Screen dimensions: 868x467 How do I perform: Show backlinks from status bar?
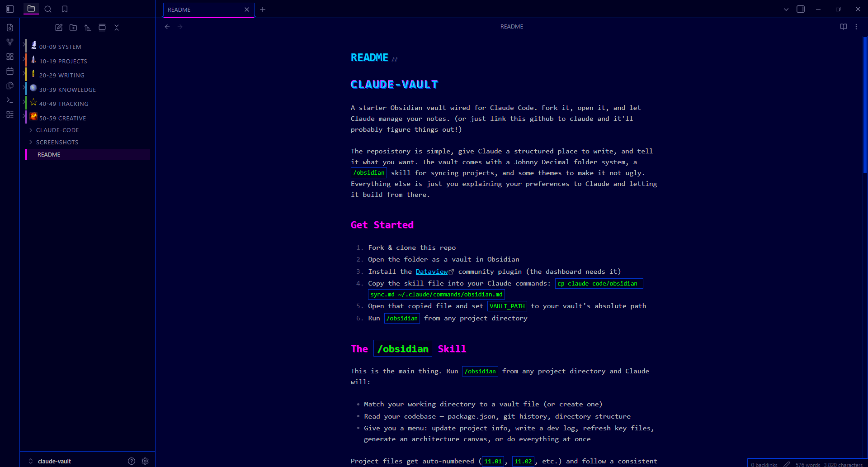pos(764,464)
